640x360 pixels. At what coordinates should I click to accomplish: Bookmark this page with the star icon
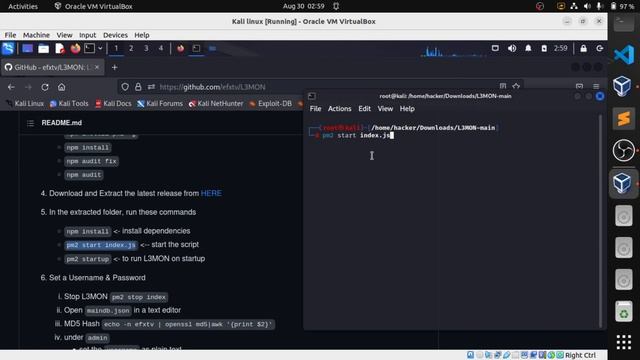[516, 86]
